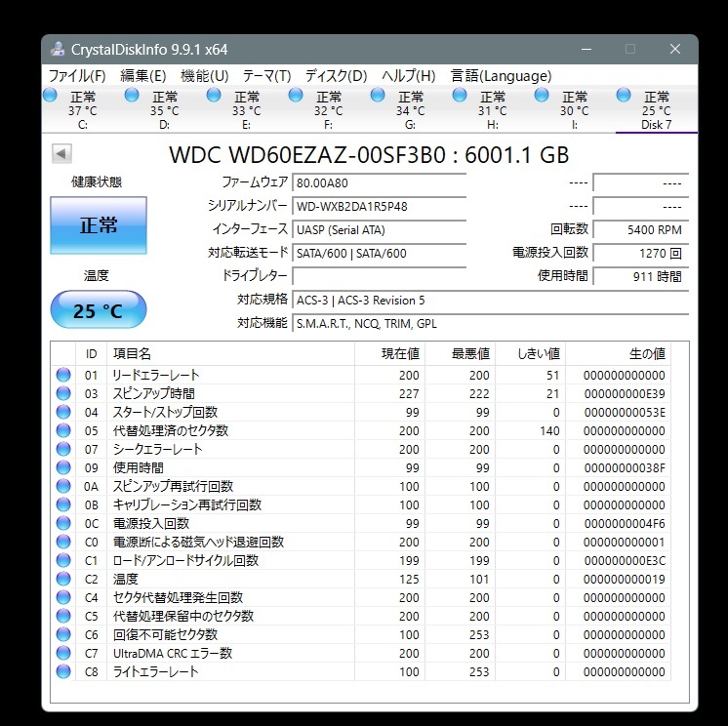Click status orb for drive E: 33 °C
728x726 pixels.
click(214, 96)
